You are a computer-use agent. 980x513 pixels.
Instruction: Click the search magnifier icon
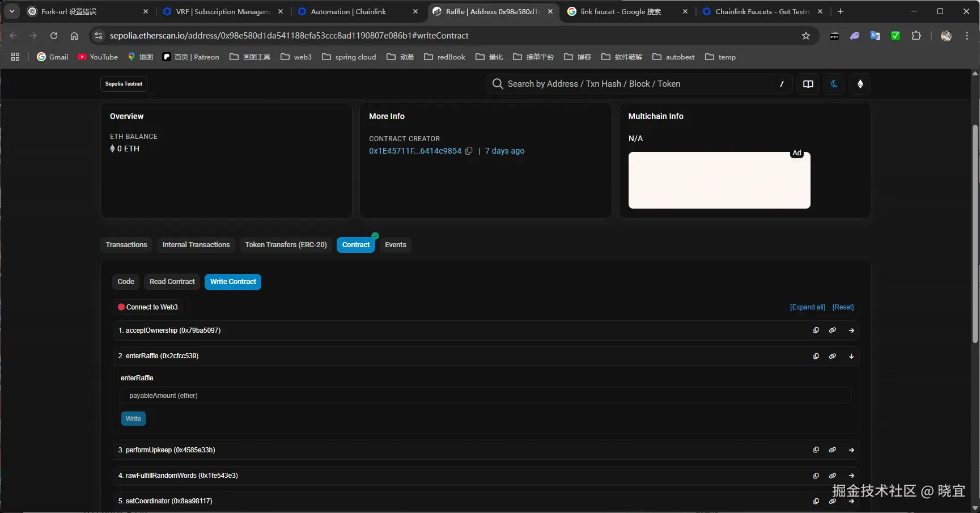498,84
